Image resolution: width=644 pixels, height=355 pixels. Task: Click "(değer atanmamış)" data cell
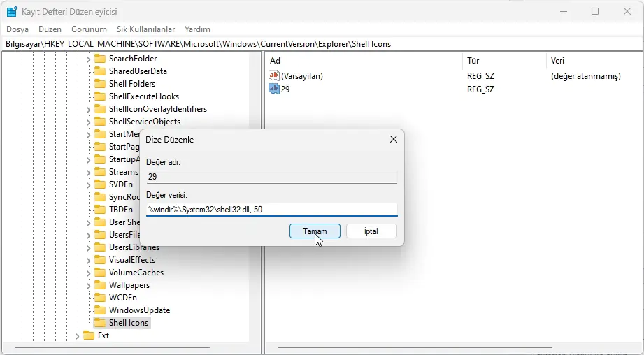[x=586, y=76]
